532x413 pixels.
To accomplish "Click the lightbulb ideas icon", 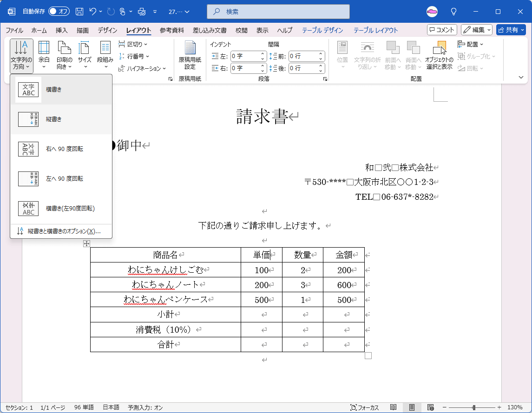I will (x=453, y=12).
